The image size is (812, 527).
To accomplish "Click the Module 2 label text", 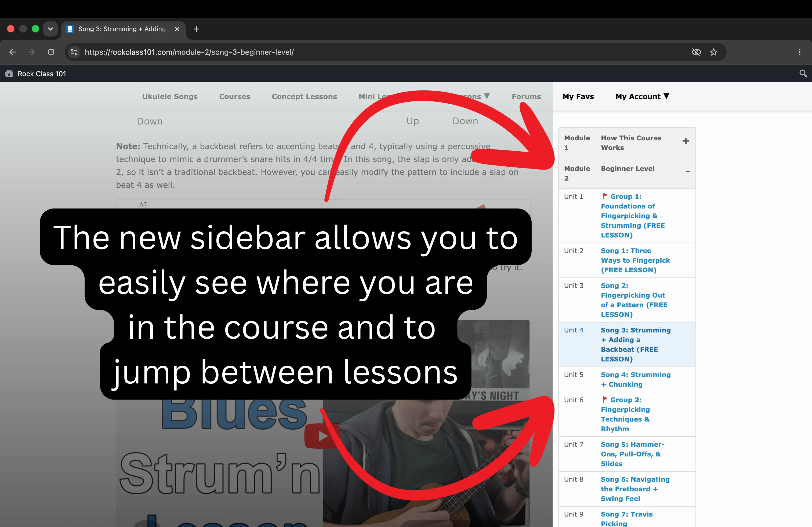I will tap(577, 173).
